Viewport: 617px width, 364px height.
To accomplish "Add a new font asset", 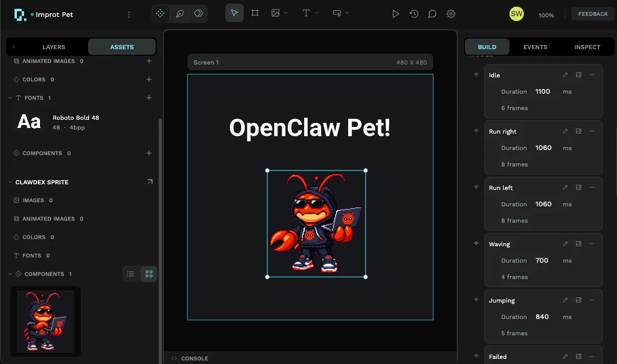I will coord(149,98).
